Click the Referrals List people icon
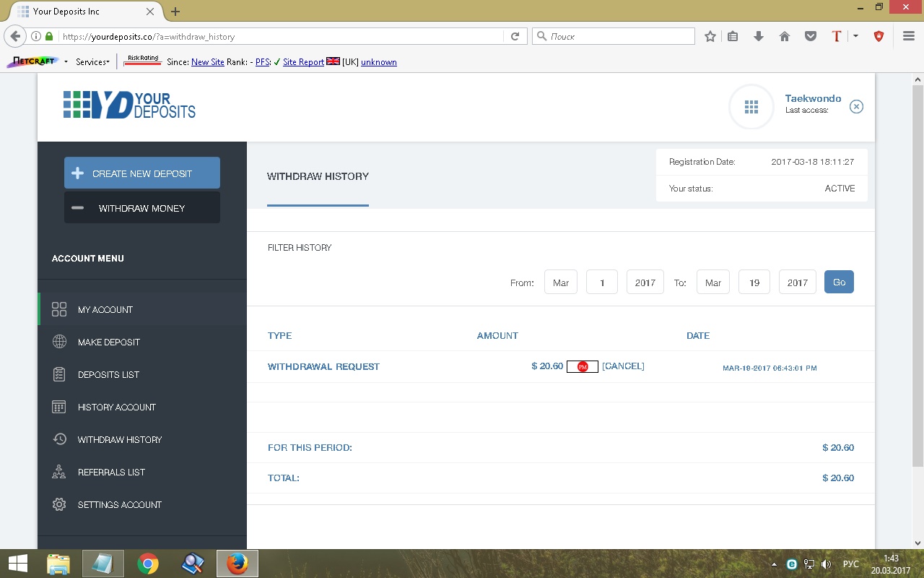Screen dimensions: 924x578 coord(59,472)
